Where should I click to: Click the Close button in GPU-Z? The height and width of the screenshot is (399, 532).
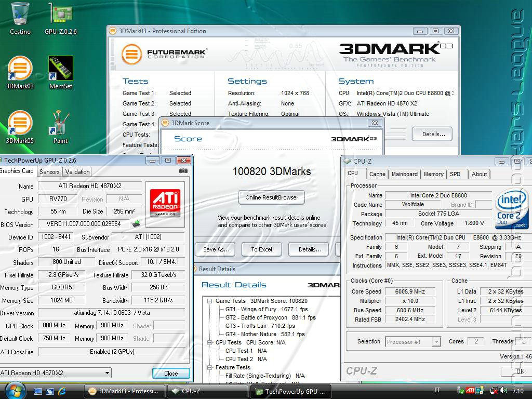(x=171, y=373)
